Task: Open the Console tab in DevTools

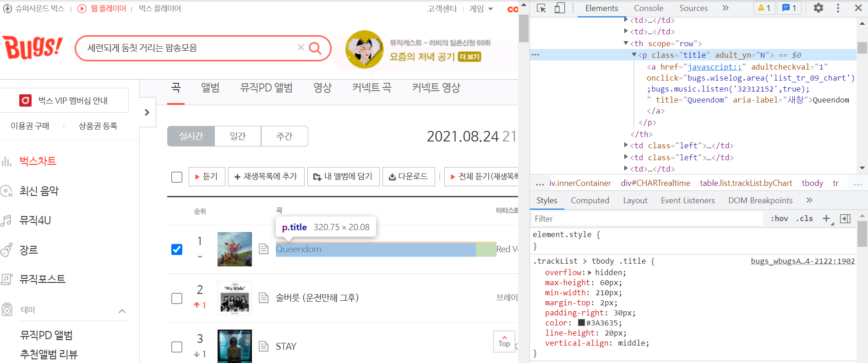Action: pyautogui.click(x=648, y=8)
